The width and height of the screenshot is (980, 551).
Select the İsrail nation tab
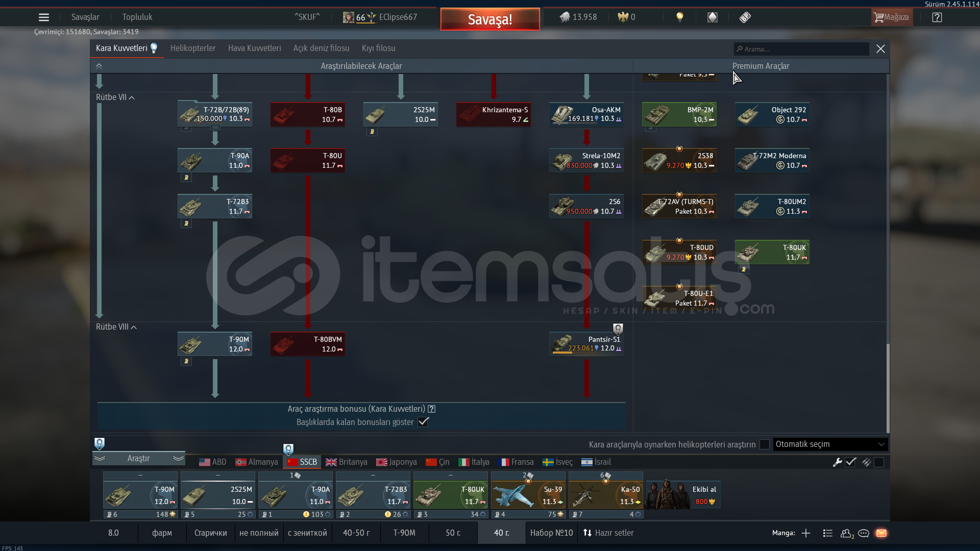(596, 462)
